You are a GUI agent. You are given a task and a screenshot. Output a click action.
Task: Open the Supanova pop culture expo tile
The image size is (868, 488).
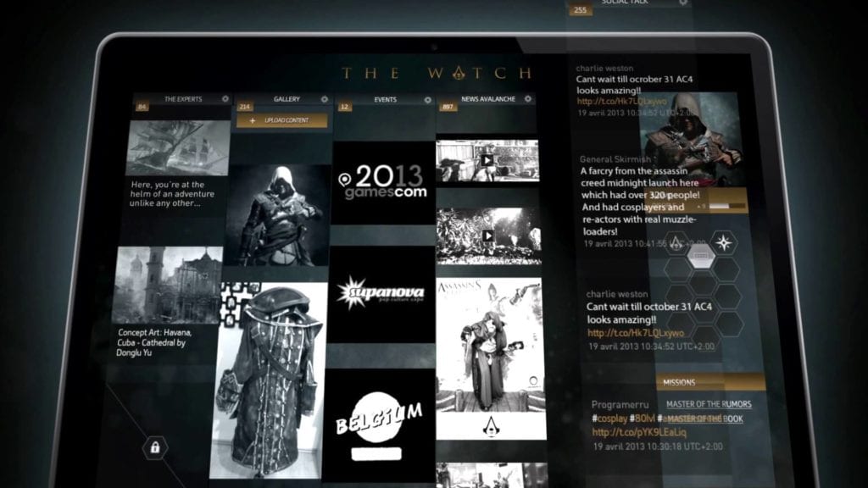coord(381,293)
